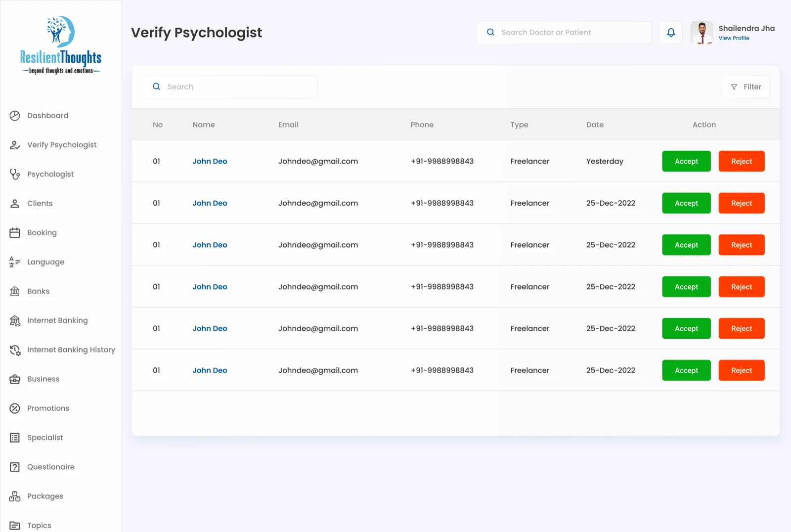This screenshot has width=791, height=532.
Task: Click the Dashboard pie chart icon
Action: [15, 116]
